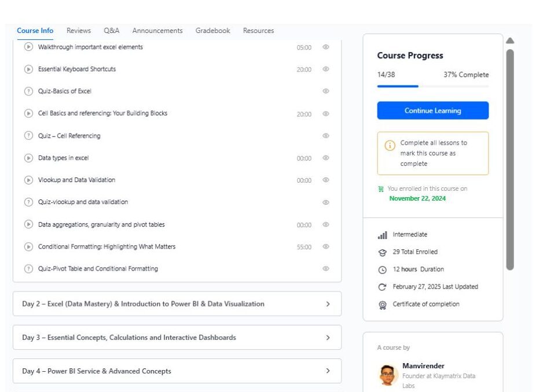Toggle preview eye for Quiz – Cell Referencing

(x=326, y=136)
